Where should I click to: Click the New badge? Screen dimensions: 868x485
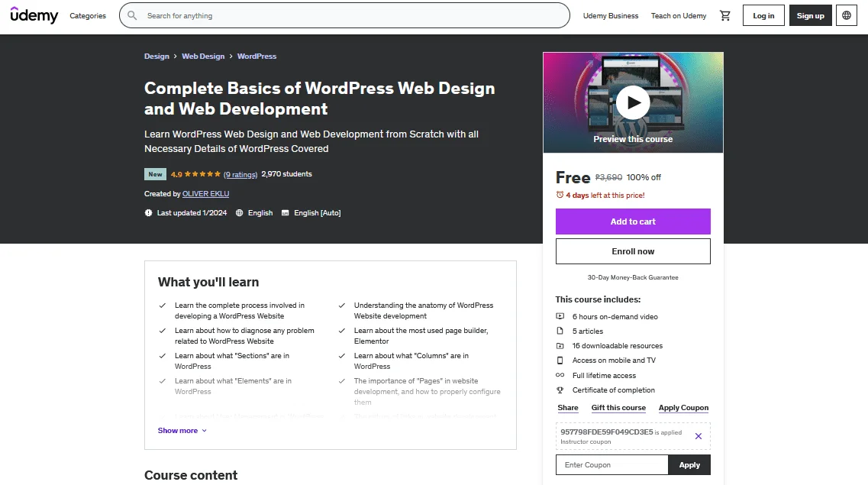click(x=155, y=174)
